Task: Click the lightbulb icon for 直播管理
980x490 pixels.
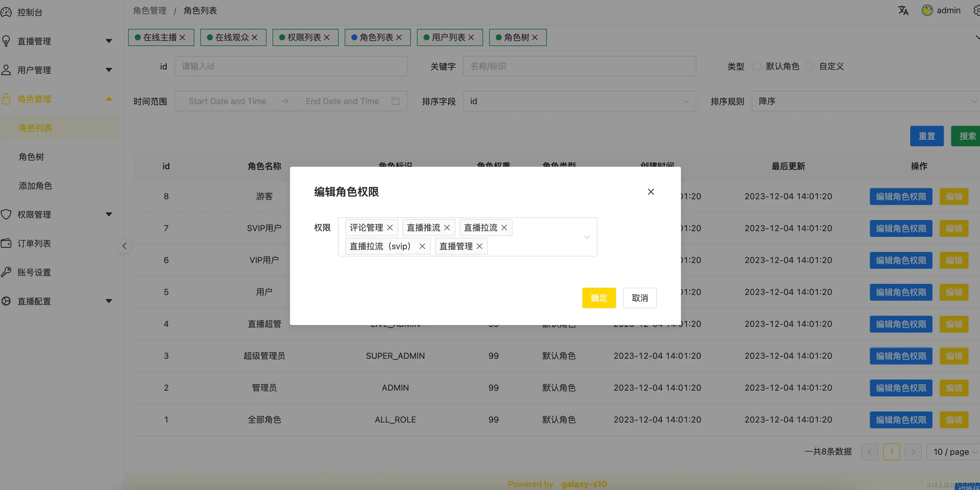Action: pyautogui.click(x=6, y=41)
